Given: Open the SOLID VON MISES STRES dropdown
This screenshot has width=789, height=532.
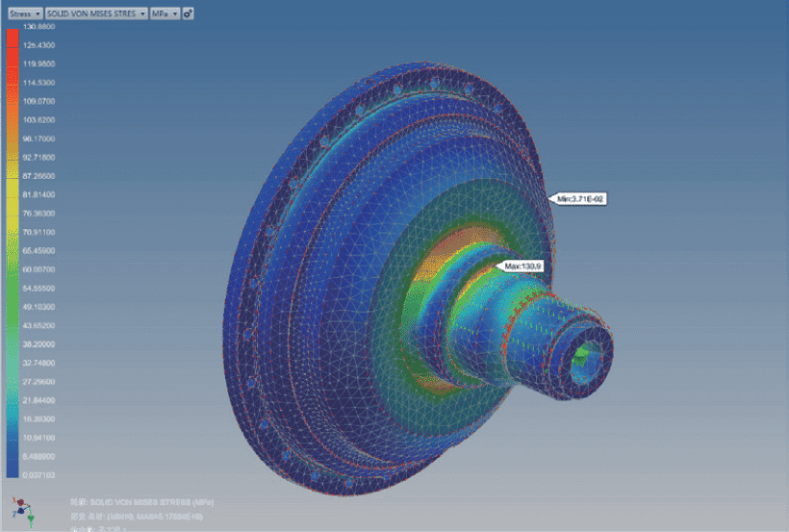Looking at the screenshot, I should point(96,13).
